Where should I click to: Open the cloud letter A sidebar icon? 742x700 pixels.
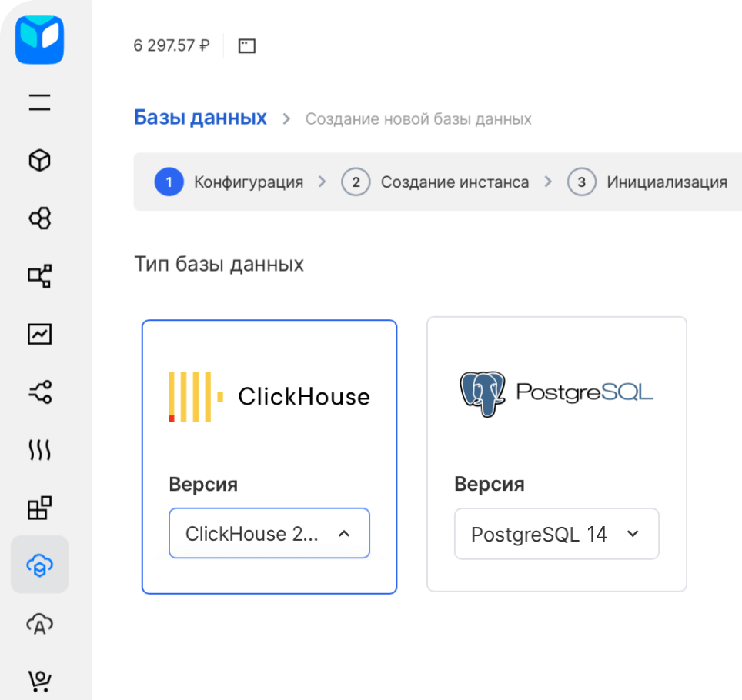click(40, 625)
